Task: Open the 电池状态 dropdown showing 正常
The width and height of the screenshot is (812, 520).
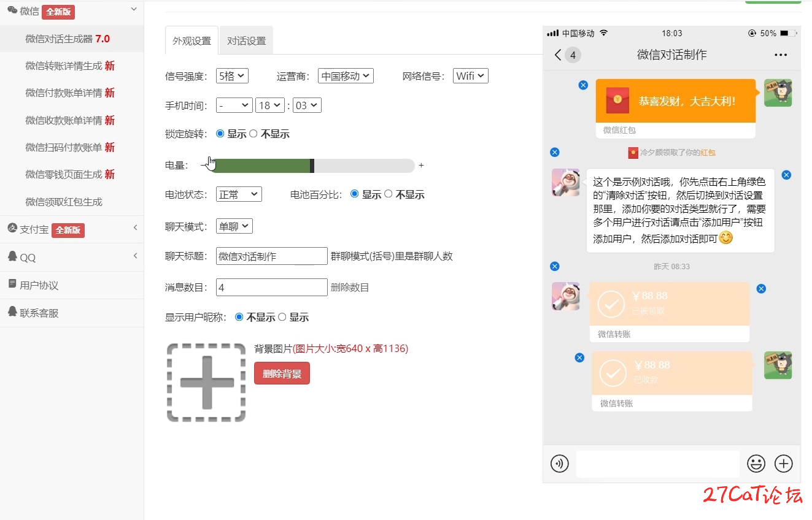Action: point(239,194)
